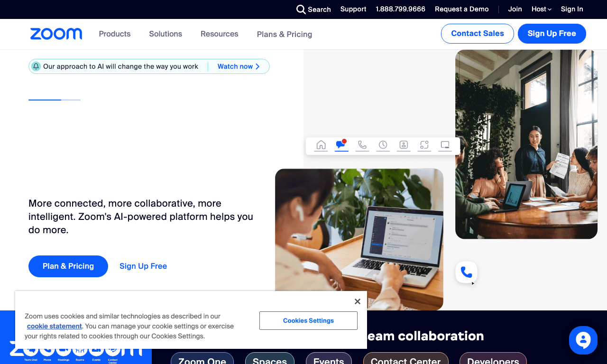Click the Contact Sales button
This screenshot has height=364, width=607.
(478, 34)
